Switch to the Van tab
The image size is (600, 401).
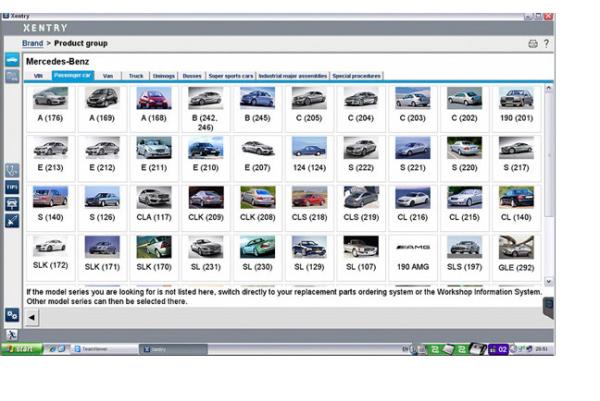pos(108,76)
